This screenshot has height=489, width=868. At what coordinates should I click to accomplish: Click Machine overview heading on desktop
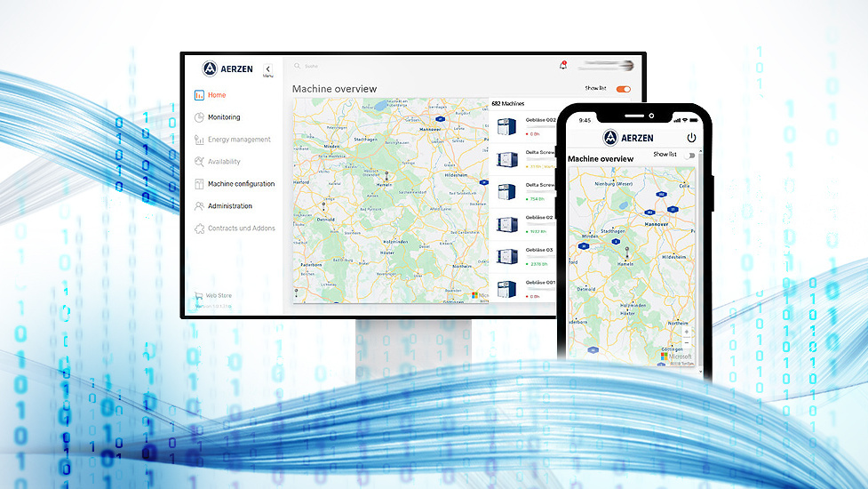pyautogui.click(x=334, y=89)
